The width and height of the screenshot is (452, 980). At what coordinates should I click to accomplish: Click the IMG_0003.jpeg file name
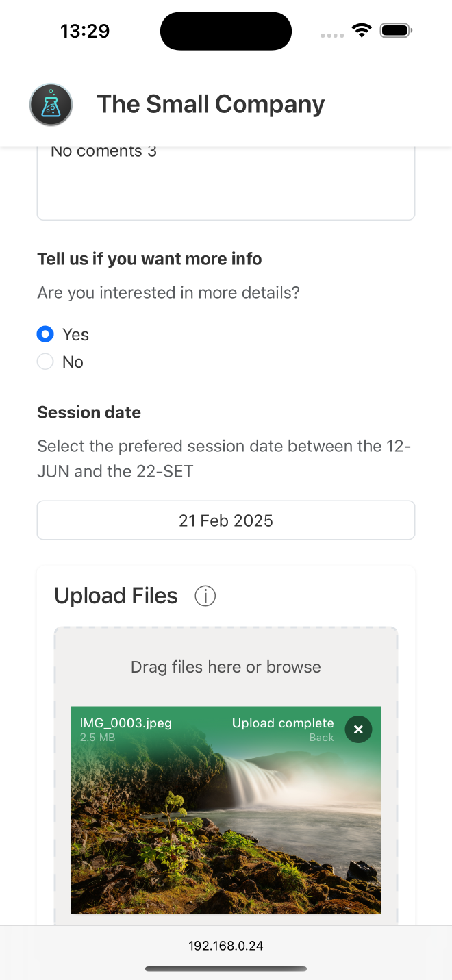tap(125, 723)
